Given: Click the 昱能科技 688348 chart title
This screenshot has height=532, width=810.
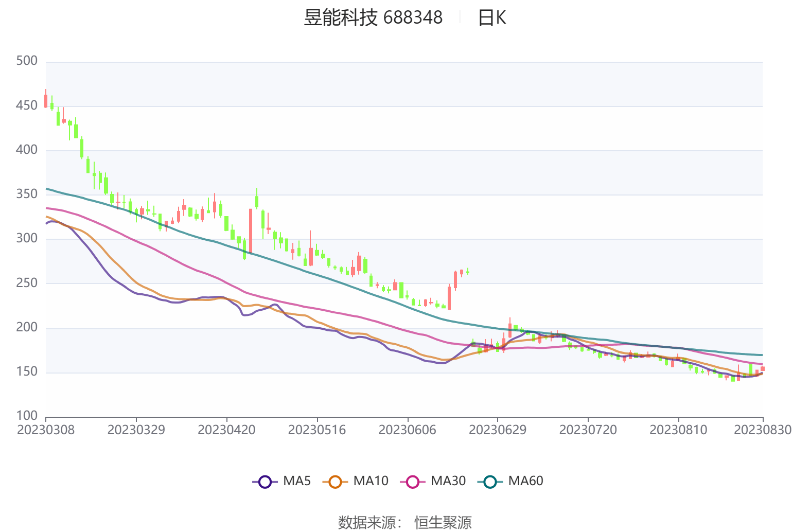Looking at the screenshot, I should click(x=373, y=18).
